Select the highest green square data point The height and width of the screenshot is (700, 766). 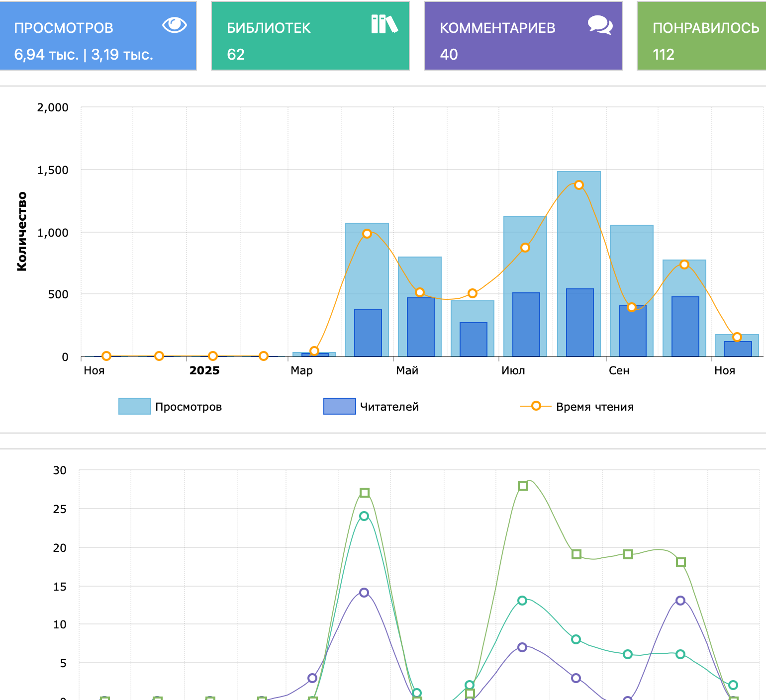[523, 486]
